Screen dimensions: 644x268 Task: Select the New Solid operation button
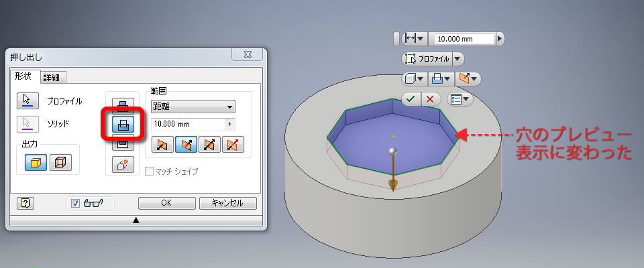point(123,164)
